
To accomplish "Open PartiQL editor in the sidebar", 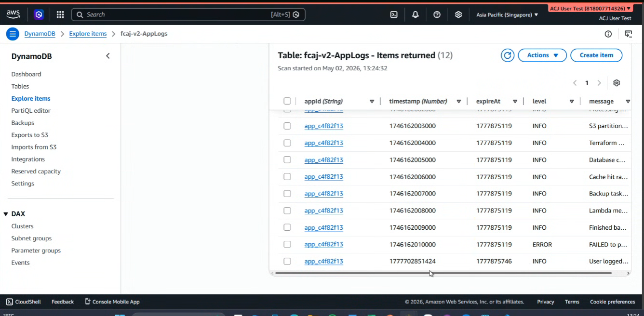I will [31, 110].
